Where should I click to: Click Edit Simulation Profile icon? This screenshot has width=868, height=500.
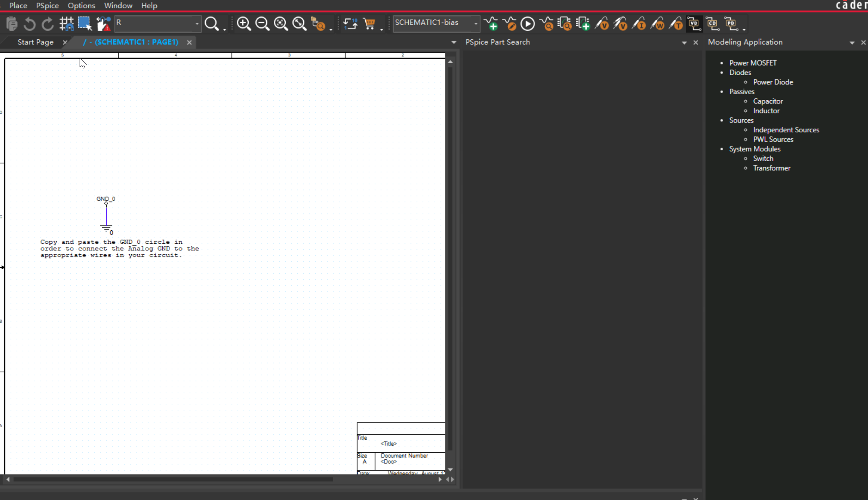tap(509, 24)
